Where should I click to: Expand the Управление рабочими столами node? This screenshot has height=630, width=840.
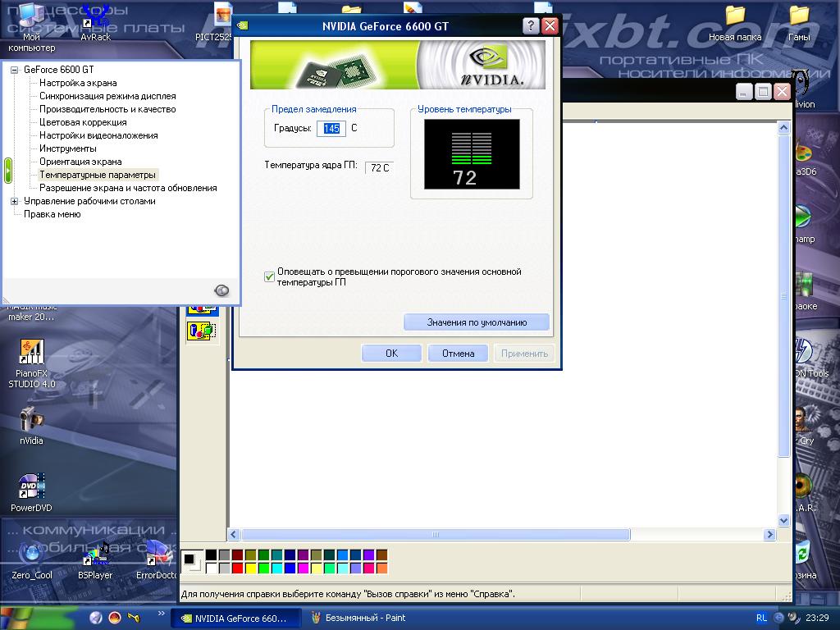(x=15, y=202)
